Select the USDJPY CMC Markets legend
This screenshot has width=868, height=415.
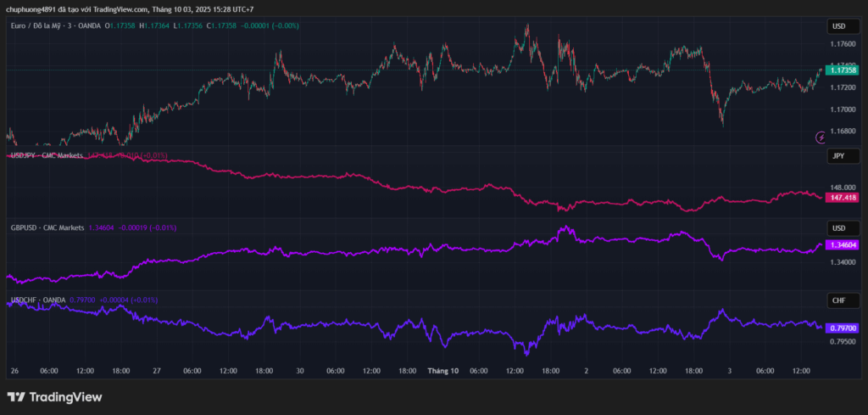[x=46, y=156]
